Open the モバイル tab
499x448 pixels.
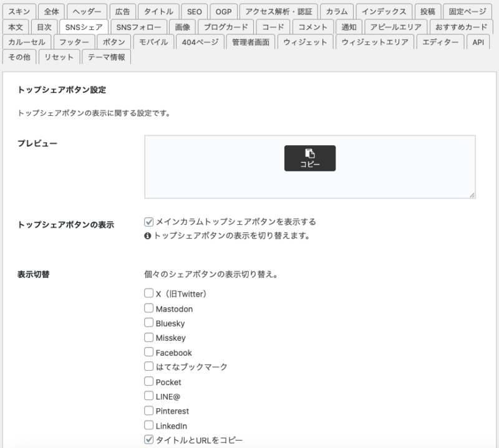(153, 42)
